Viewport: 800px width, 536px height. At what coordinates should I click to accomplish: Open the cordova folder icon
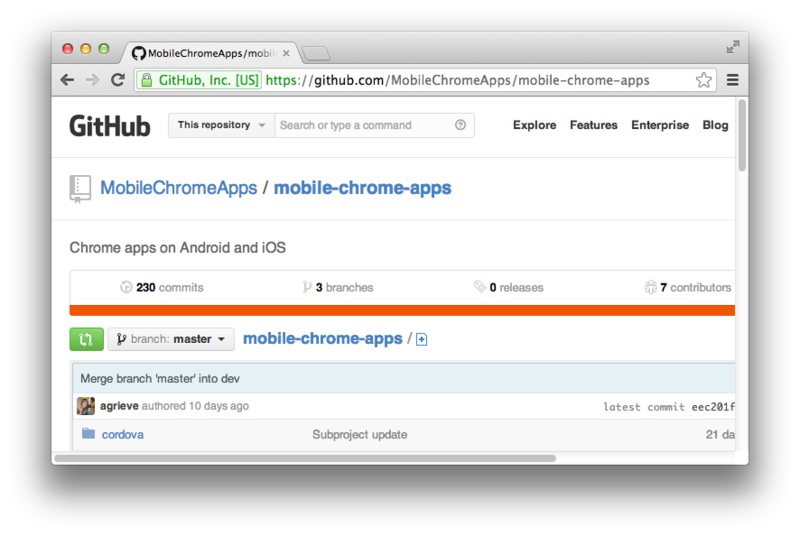88,433
